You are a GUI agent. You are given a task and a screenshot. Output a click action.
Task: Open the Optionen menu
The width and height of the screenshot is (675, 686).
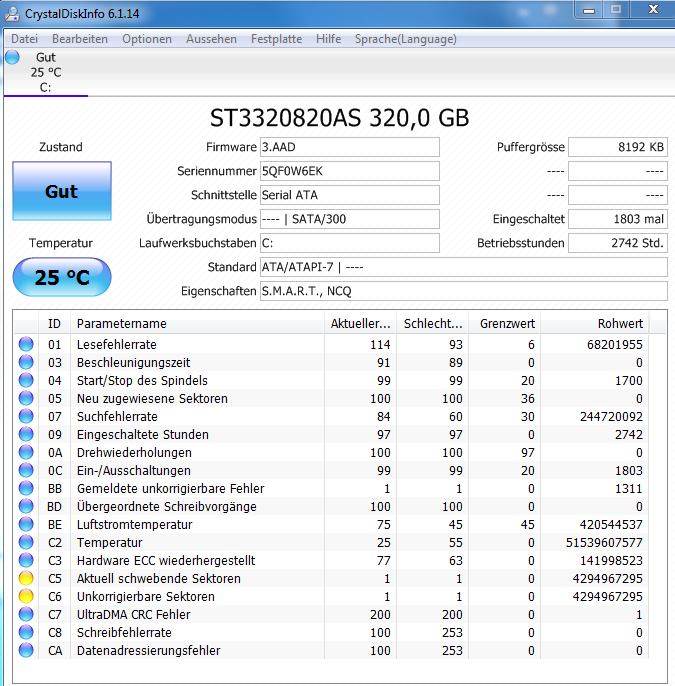[147, 39]
